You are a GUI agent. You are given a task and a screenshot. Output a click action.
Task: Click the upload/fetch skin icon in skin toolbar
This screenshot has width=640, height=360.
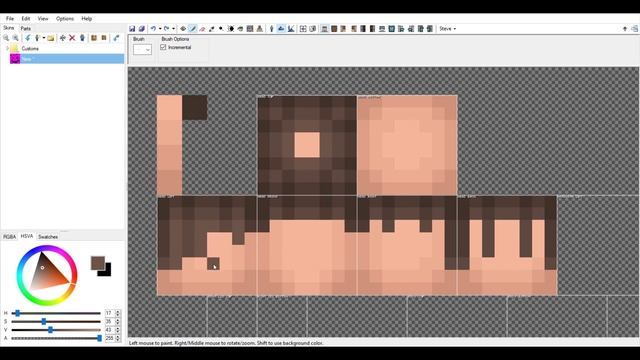click(116, 38)
